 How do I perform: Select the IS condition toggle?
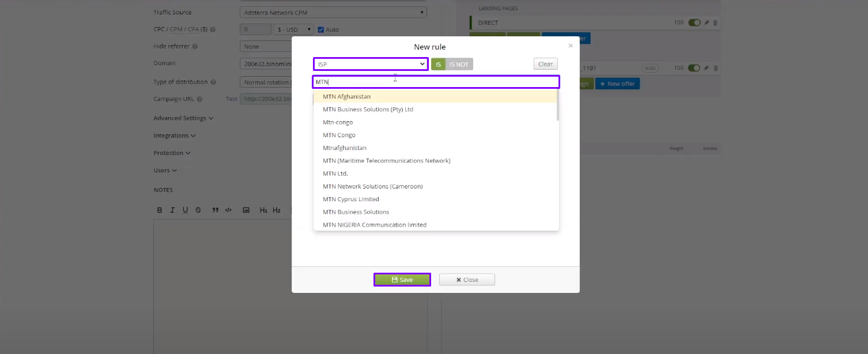point(438,64)
